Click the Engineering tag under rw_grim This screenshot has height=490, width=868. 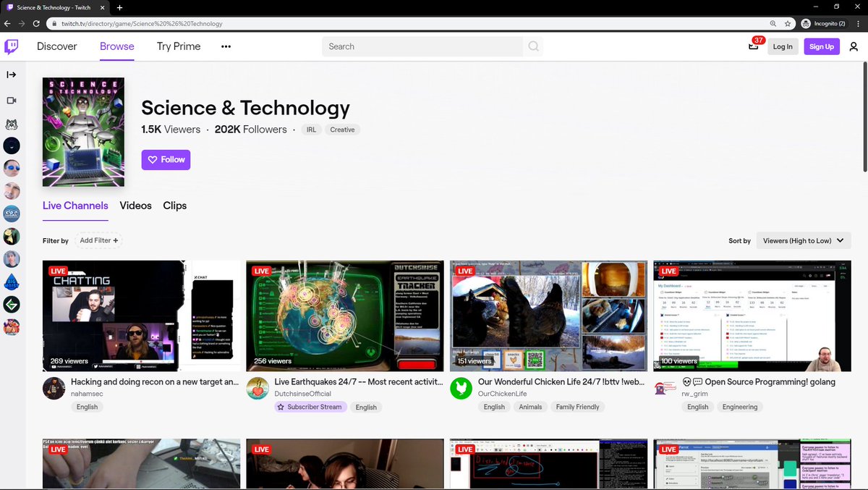740,407
